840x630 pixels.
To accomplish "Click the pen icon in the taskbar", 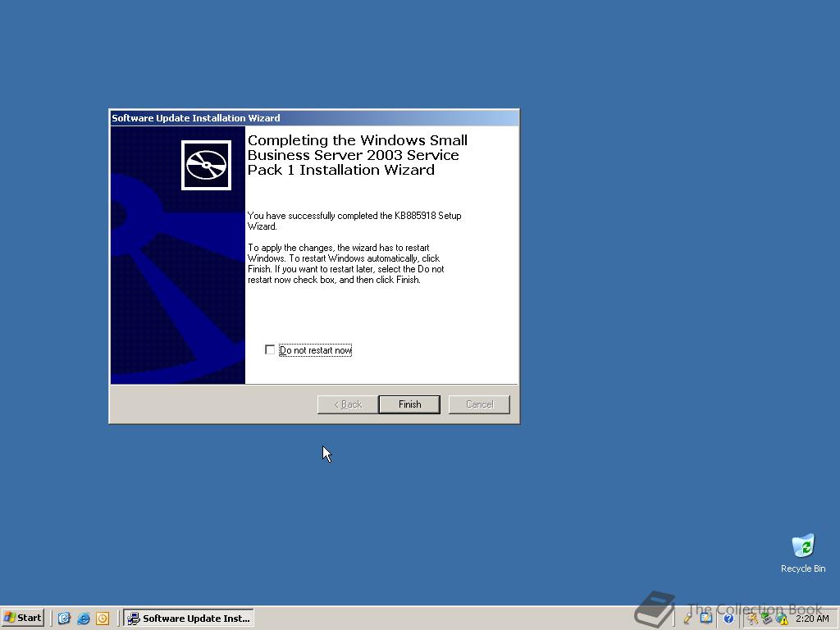I will pos(687,619).
